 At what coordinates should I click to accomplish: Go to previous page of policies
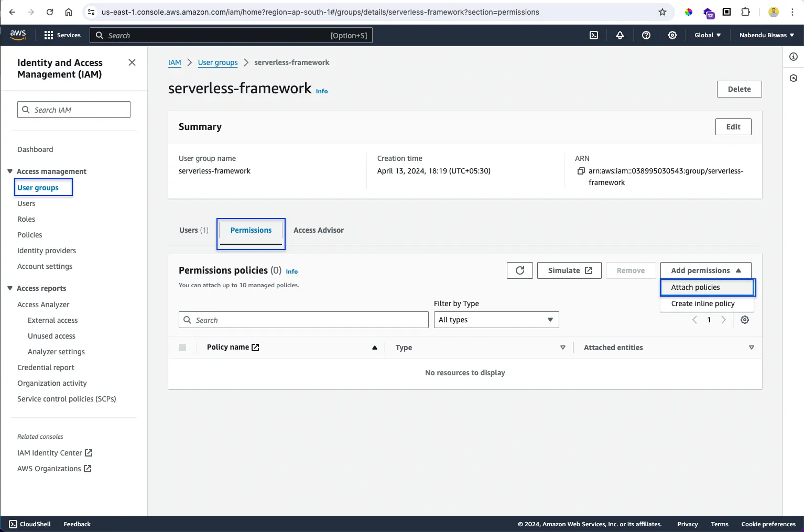point(695,320)
